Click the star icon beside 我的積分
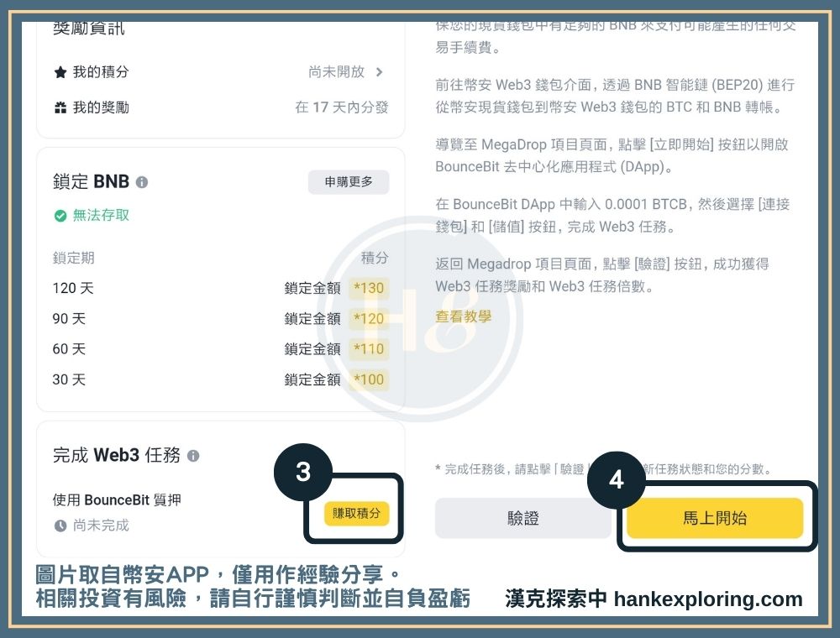This screenshot has height=638, width=840. (x=60, y=71)
